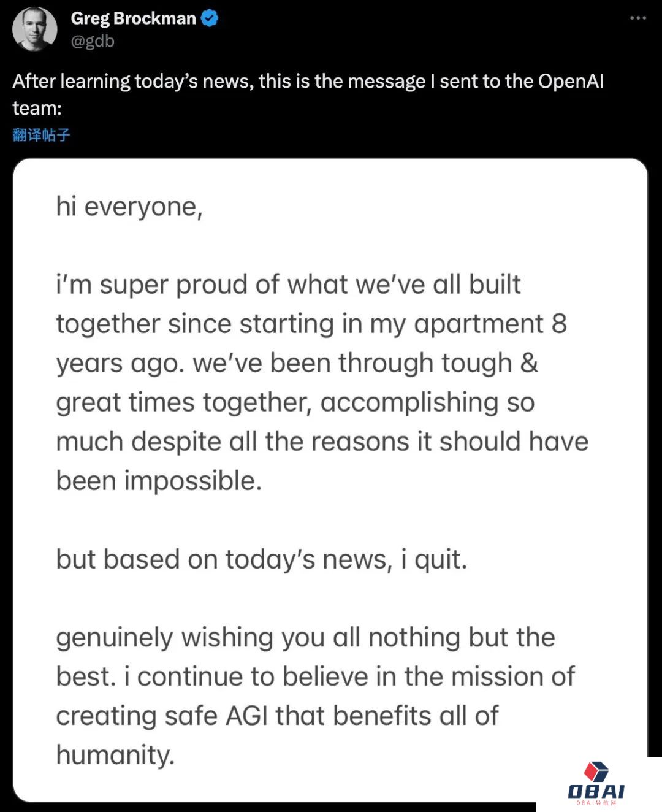This screenshot has width=662, height=812.
Task: Open the attached message screenshot at 'hi everyone,'
Action: coord(129,207)
